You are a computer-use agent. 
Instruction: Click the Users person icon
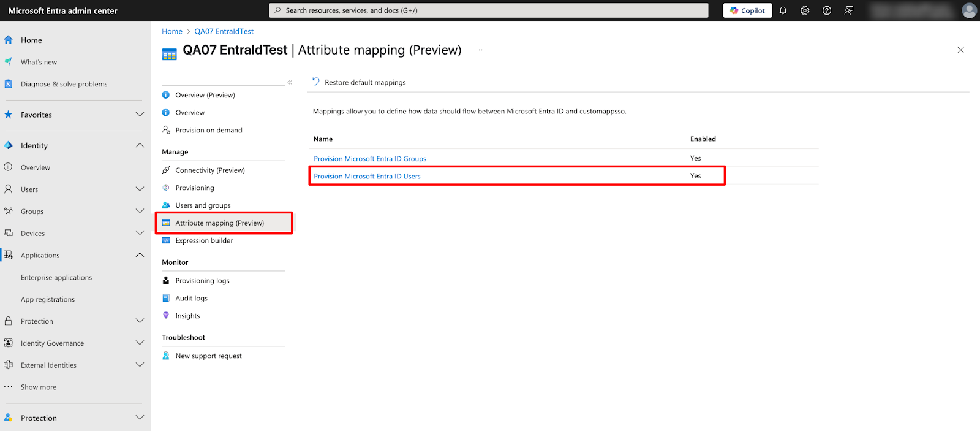[x=9, y=189]
